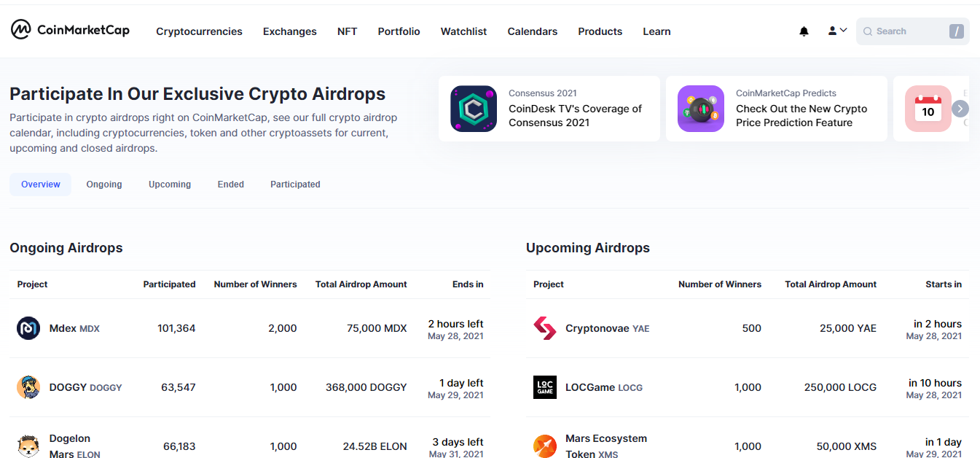The image size is (980, 458).
Task: Click the Cryptonovae logo icon
Action: point(545,328)
